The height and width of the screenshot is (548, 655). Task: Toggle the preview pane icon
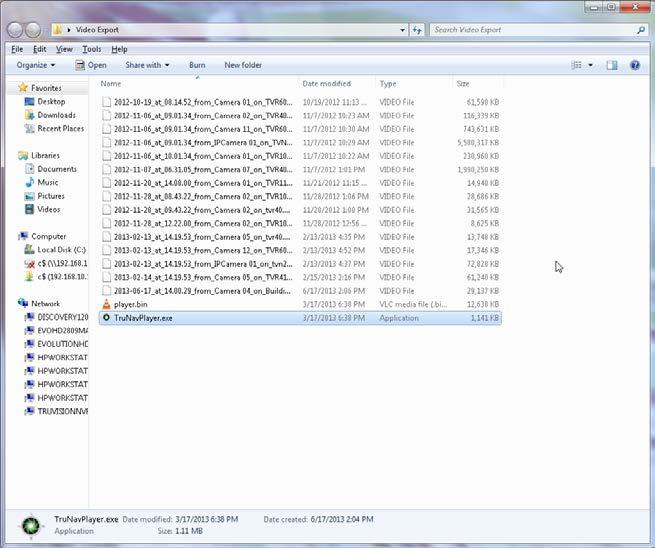612,65
